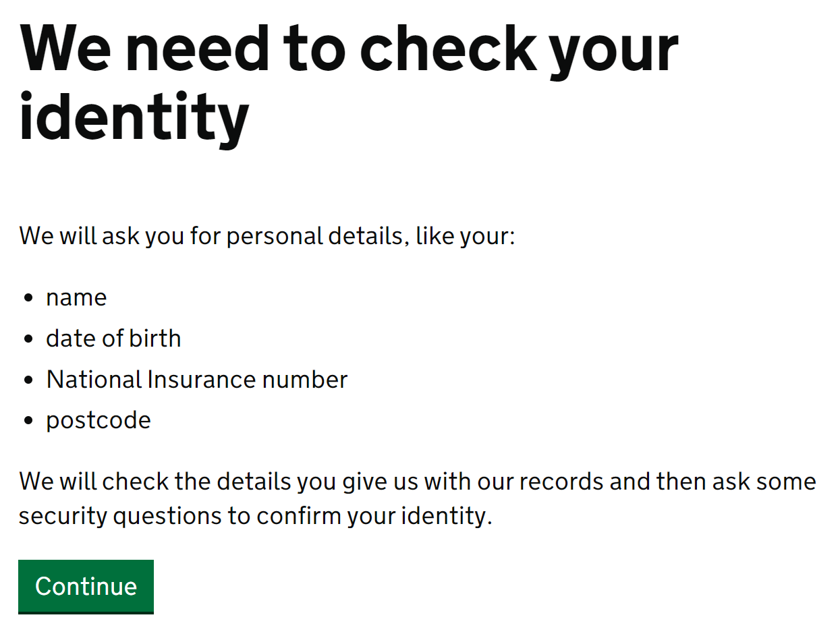Screen dimensions: 840x638
Task: Click the 'name' list item
Action: click(76, 297)
